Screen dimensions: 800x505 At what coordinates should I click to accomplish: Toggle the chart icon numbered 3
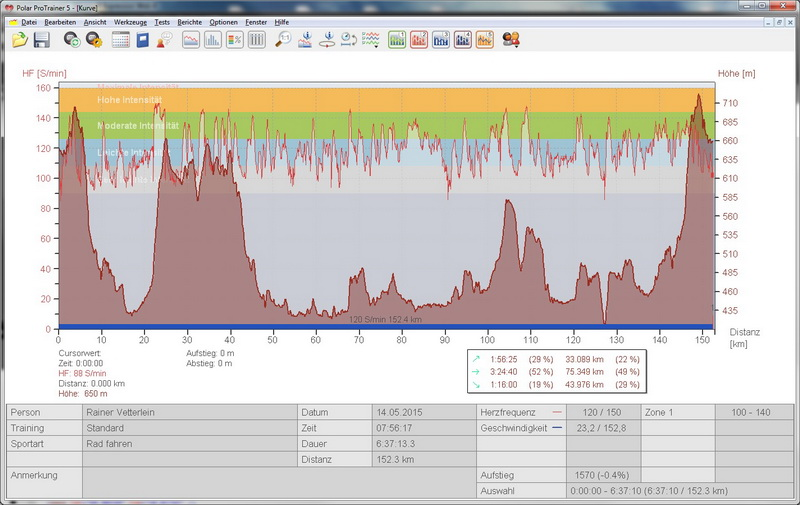coord(441,40)
